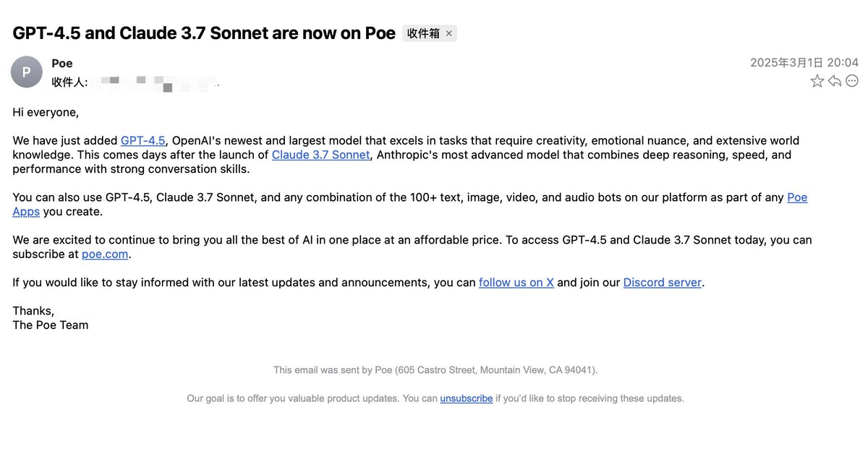Click the 'follow us on X' link
The image size is (868, 454).
click(516, 283)
